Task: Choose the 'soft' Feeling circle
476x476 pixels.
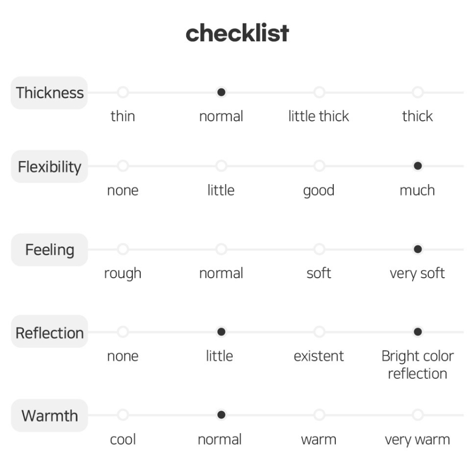Action: [320, 249]
